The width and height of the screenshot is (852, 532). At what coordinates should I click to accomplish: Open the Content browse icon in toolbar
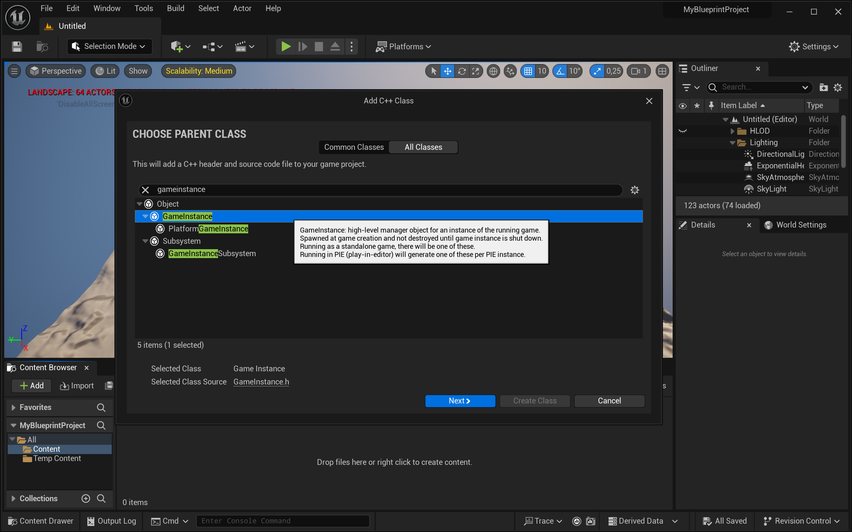click(42, 47)
